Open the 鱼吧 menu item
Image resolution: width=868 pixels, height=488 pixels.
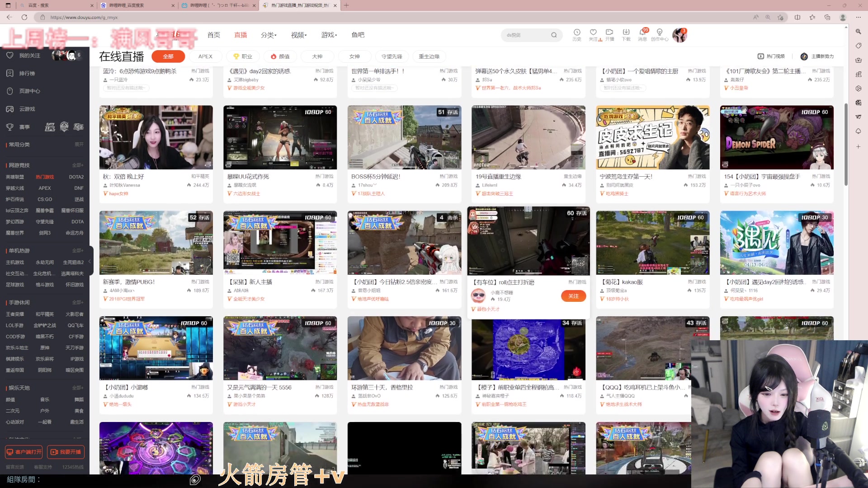(x=358, y=35)
